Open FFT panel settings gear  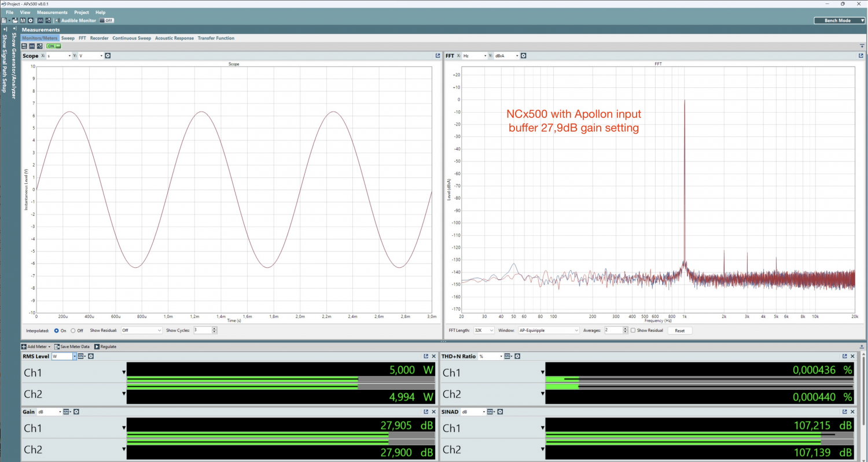pyautogui.click(x=524, y=56)
